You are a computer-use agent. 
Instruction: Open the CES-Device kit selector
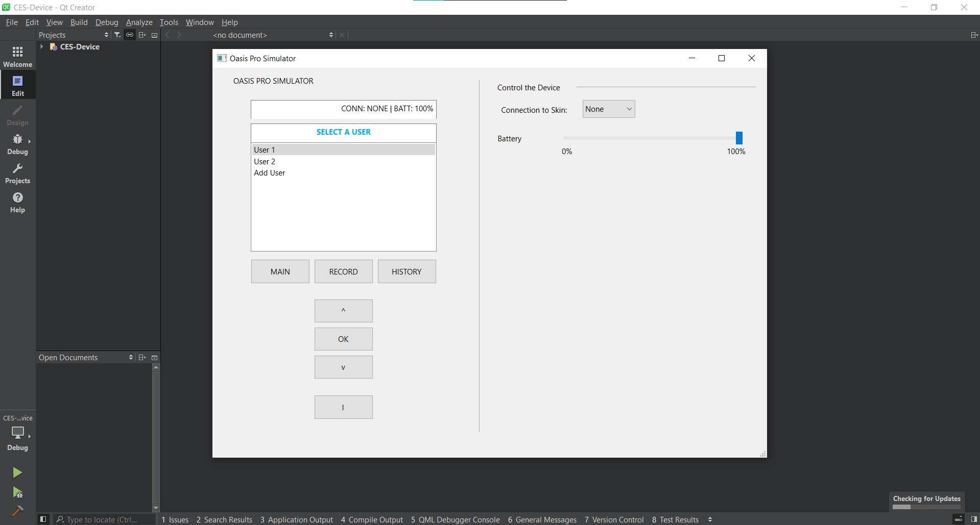point(18,432)
